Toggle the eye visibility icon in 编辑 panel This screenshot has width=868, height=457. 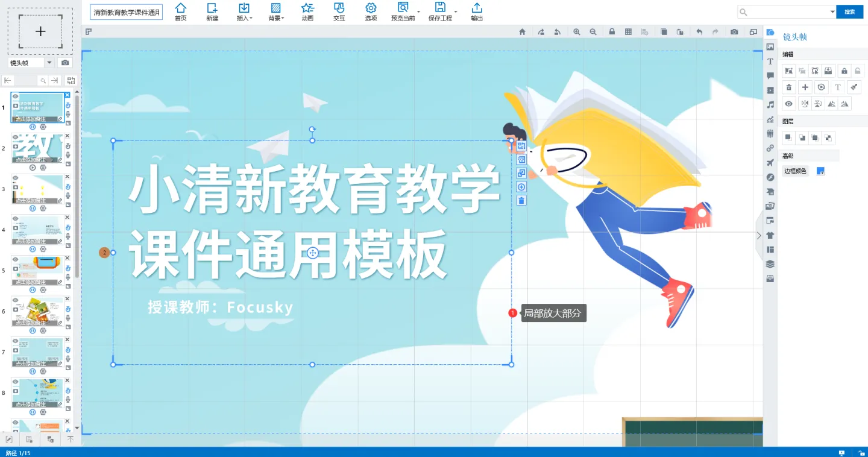pyautogui.click(x=788, y=104)
